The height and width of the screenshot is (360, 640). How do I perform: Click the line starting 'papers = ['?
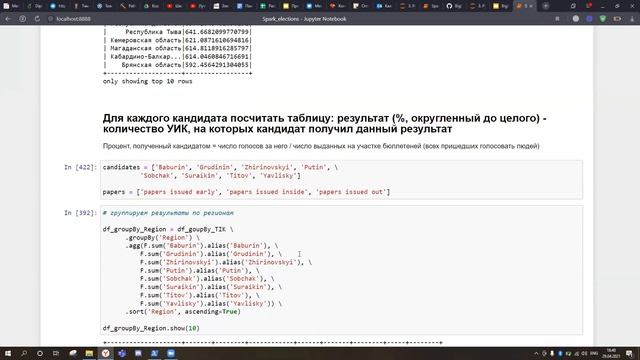[246, 192]
